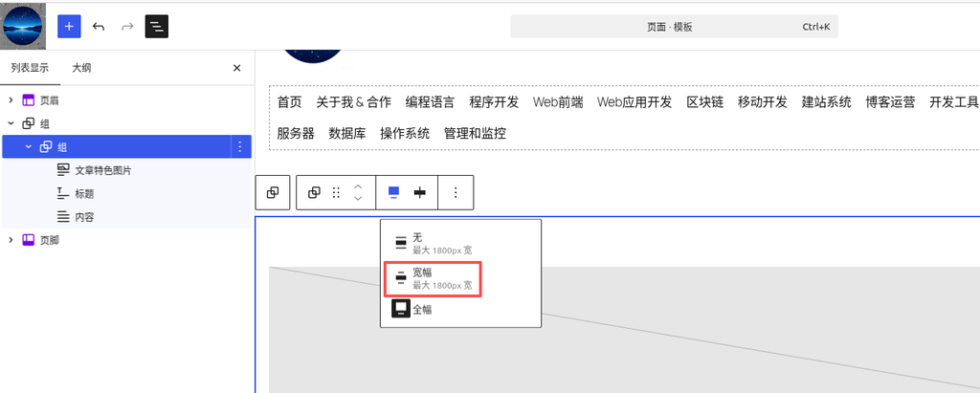This screenshot has height=393, width=980.
Task: Collapse the selected nested 组 item
Action: pyautogui.click(x=28, y=147)
